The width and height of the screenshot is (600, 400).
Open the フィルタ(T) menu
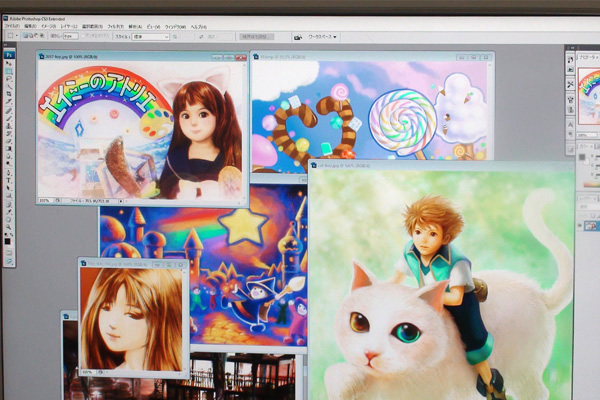[x=116, y=27]
